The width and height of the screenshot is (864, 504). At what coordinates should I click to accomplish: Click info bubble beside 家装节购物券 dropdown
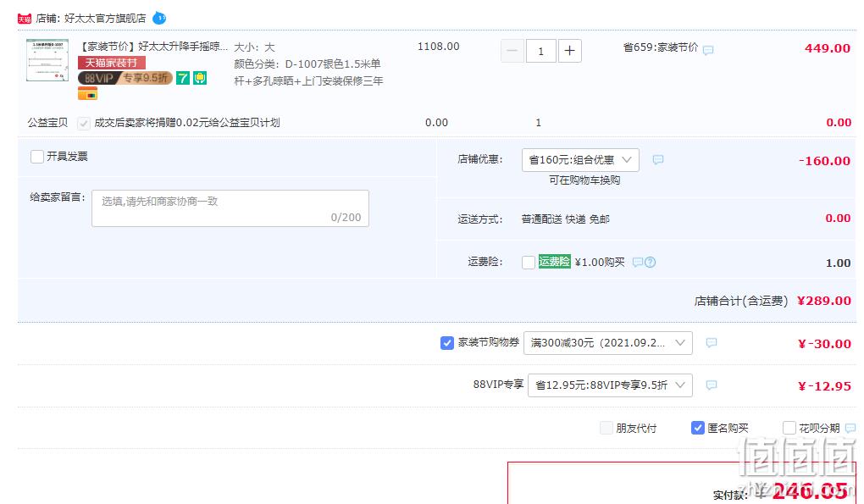click(712, 342)
